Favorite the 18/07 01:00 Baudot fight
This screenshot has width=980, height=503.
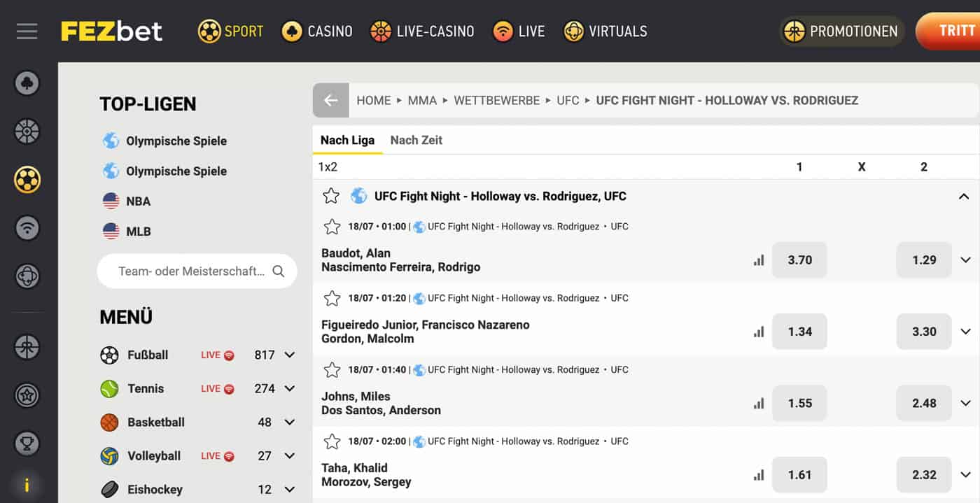coord(332,227)
